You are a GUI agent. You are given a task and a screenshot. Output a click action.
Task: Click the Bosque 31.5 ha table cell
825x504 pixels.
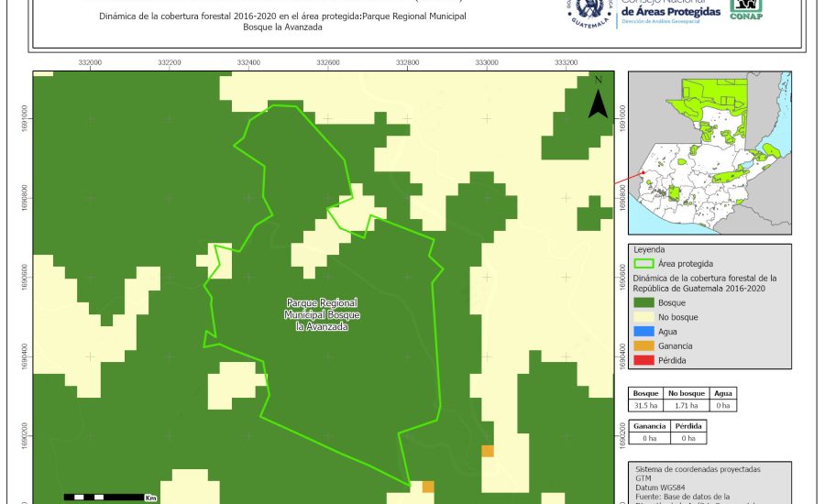(647, 404)
